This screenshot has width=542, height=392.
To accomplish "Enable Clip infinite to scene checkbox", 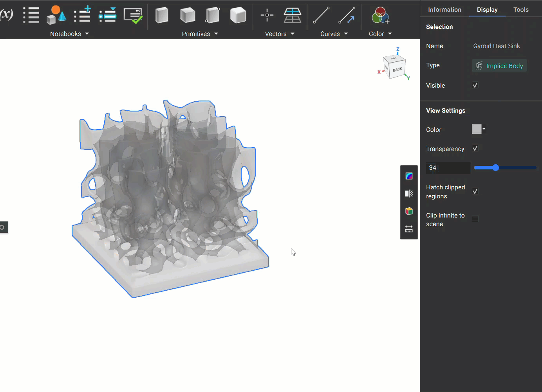I will [x=475, y=219].
